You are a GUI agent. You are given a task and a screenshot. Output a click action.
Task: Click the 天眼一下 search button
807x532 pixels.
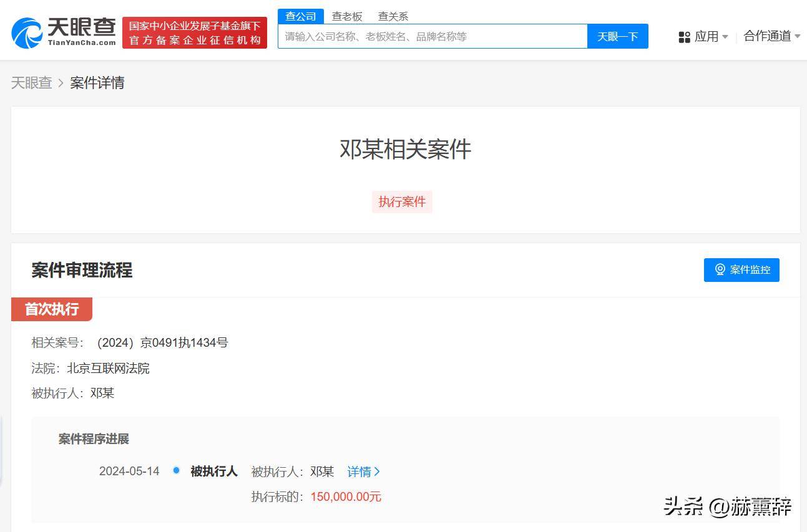[618, 36]
